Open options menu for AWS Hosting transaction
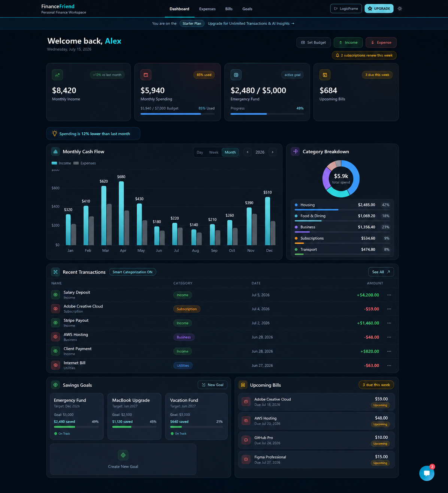The image size is (448, 493). (x=389, y=337)
